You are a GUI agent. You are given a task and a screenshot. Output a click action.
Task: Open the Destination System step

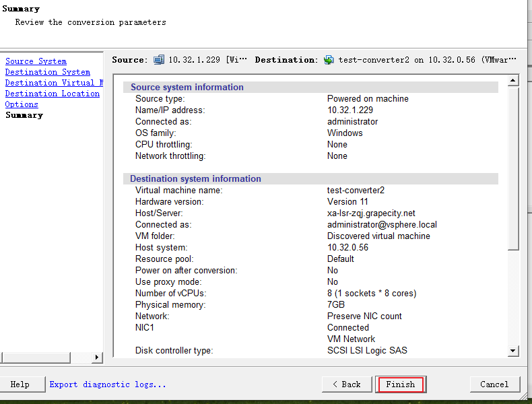(47, 72)
